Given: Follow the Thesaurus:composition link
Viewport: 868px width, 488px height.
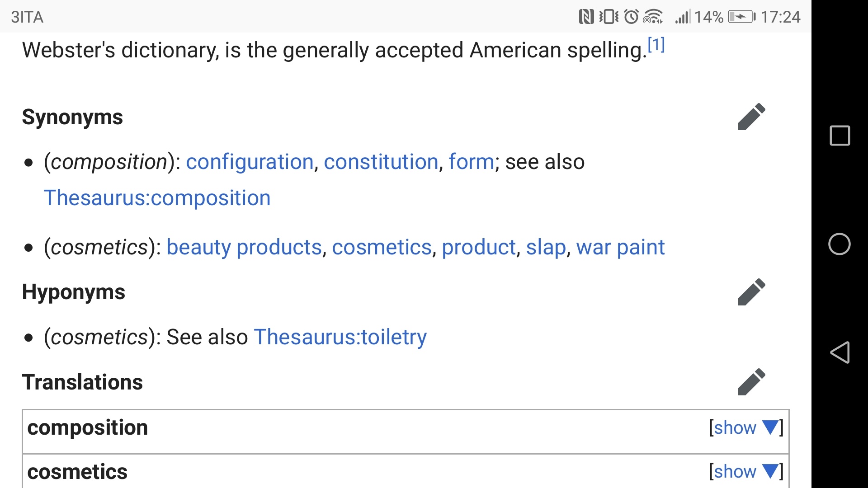Looking at the screenshot, I should click(x=157, y=198).
